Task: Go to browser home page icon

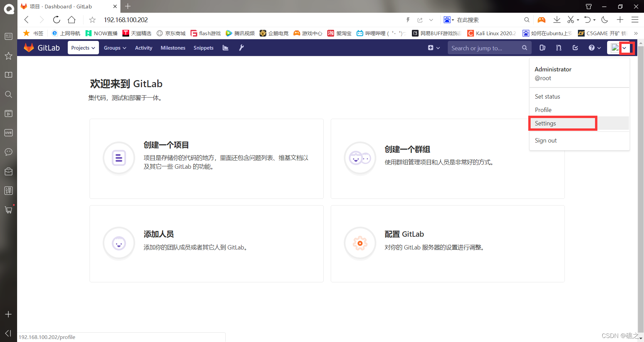Action: tap(71, 20)
